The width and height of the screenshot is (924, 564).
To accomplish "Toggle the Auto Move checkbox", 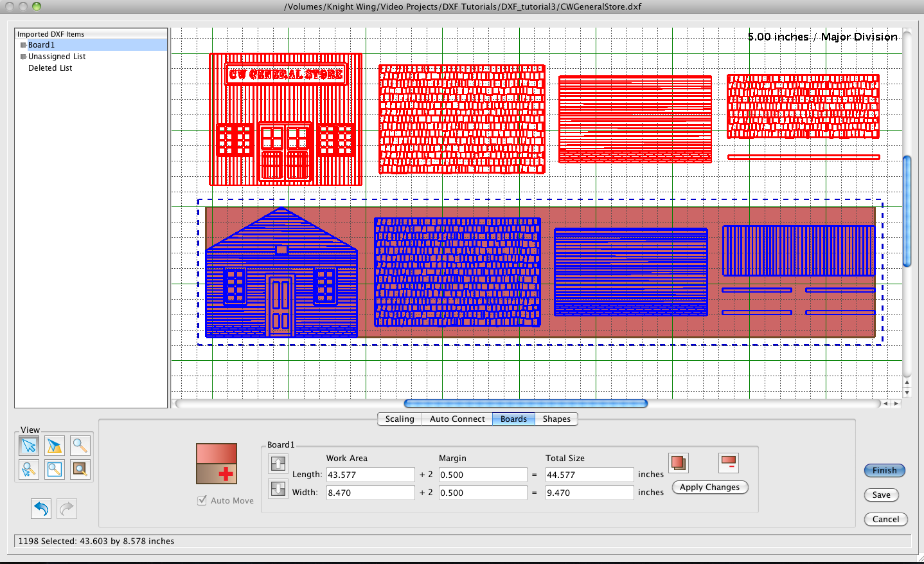I will [202, 500].
